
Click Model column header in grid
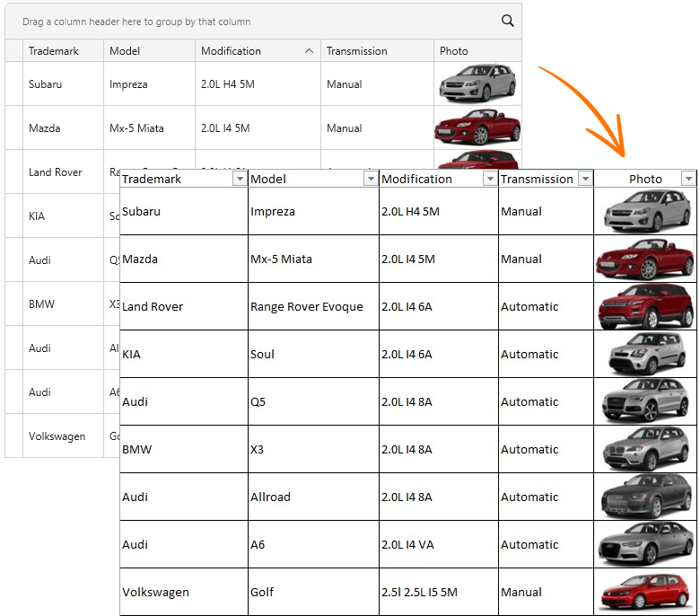tap(149, 51)
